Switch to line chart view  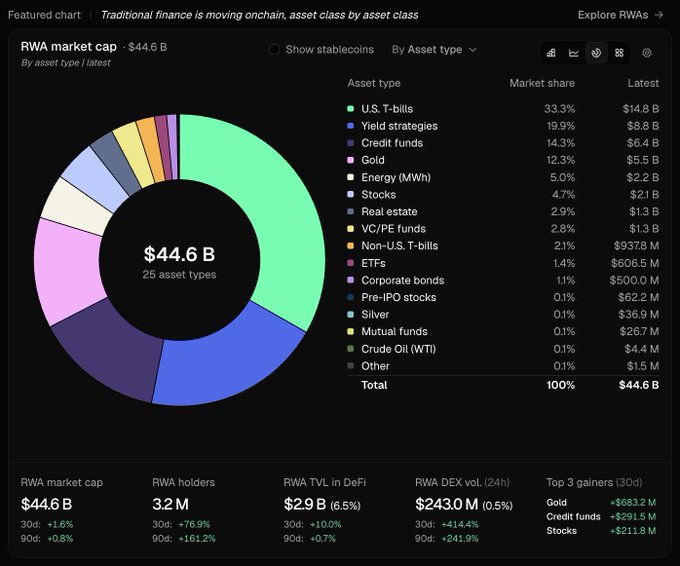pyautogui.click(x=574, y=53)
